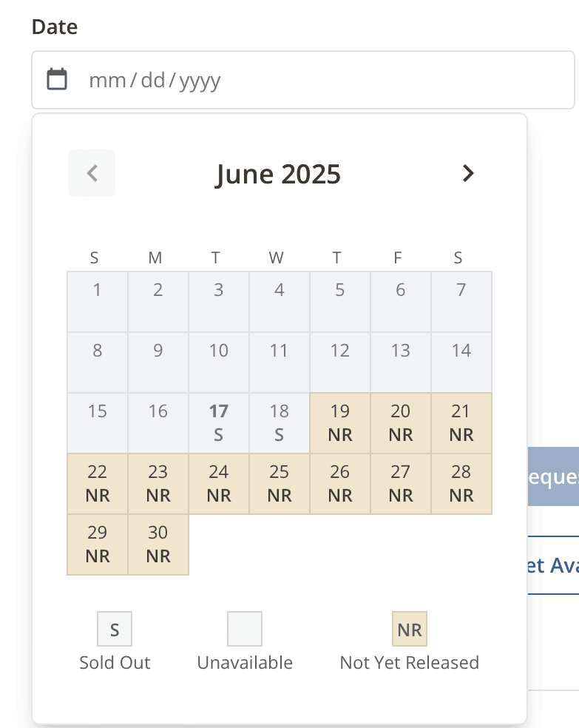Click June 1 in the calendar

[x=97, y=301]
